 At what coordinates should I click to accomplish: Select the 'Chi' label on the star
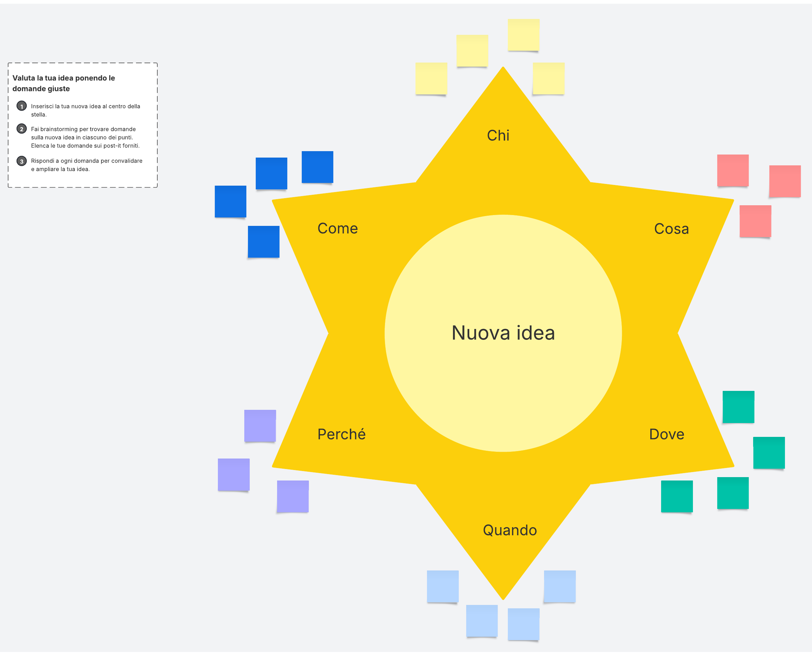click(498, 135)
